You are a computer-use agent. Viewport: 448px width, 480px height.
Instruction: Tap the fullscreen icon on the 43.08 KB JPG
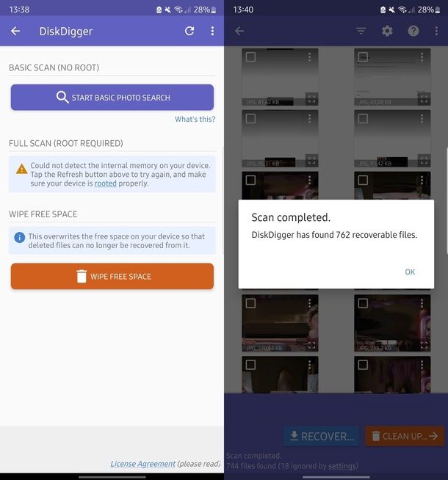[424, 99]
